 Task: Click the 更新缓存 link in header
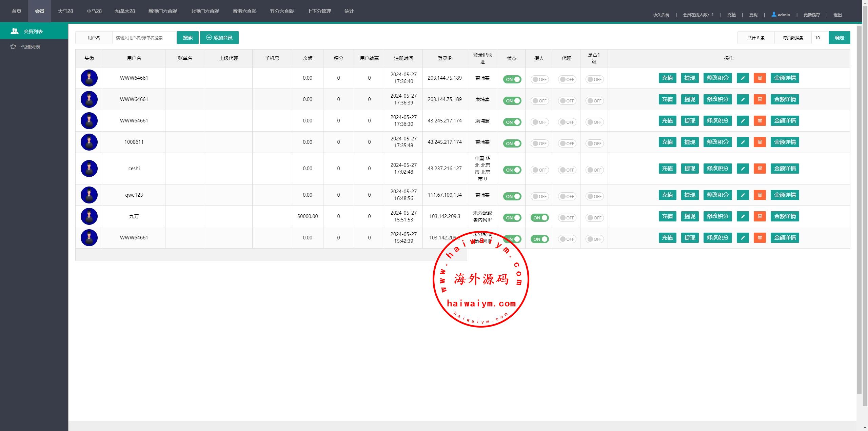point(811,15)
